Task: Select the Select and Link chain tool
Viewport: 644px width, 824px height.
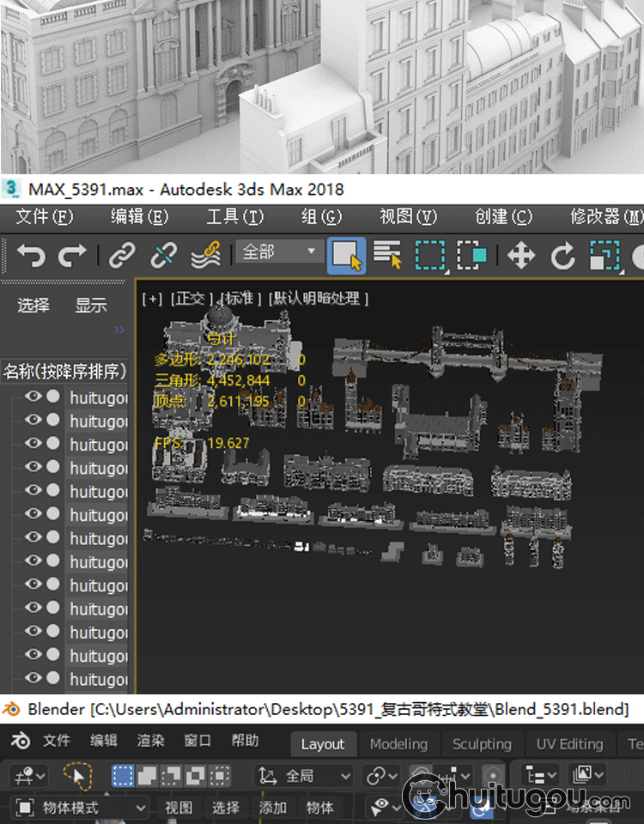Action: (x=122, y=256)
